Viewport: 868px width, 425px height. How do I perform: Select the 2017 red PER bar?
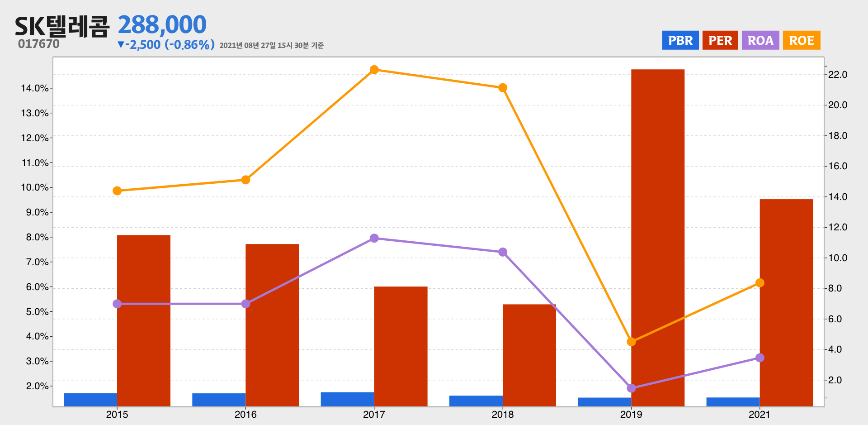(x=401, y=346)
